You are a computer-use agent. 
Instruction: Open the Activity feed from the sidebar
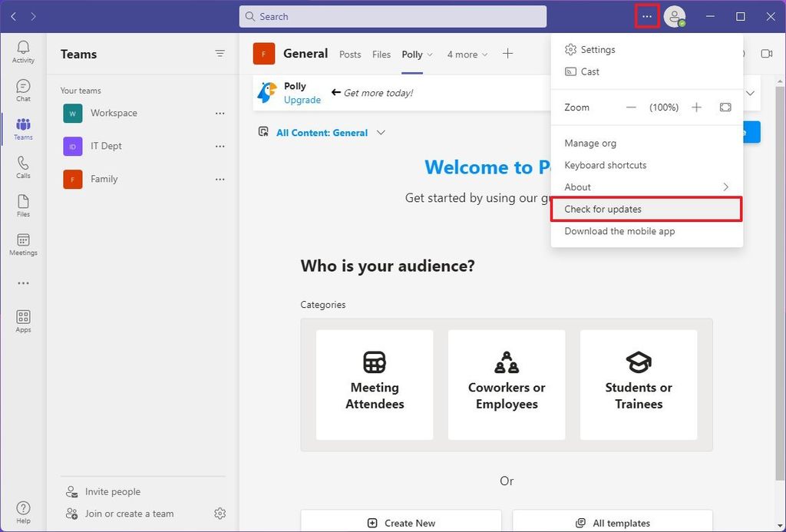[23, 51]
